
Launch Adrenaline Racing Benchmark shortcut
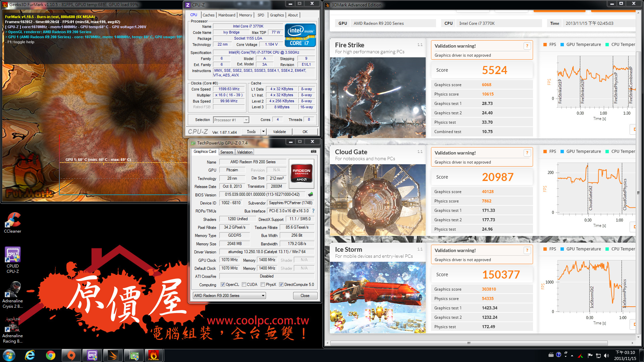tap(13, 330)
